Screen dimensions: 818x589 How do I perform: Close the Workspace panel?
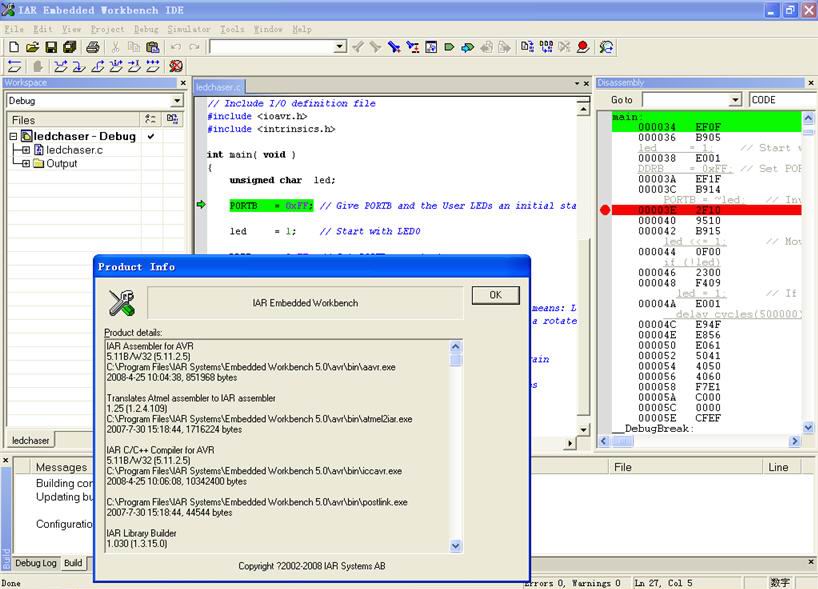pyautogui.click(x=183, y=83)
